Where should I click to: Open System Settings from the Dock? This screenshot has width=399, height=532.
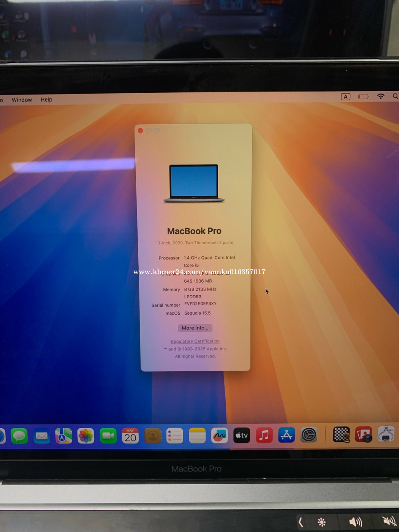(x=309, y=435)
